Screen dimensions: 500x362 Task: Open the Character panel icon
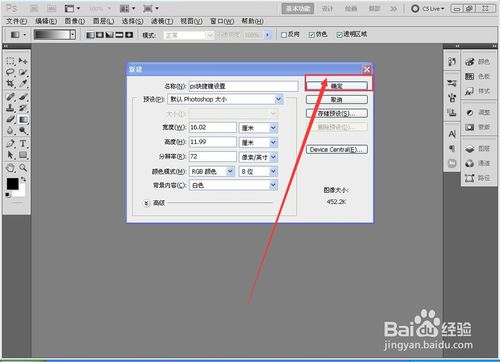(x=452, y=134)
